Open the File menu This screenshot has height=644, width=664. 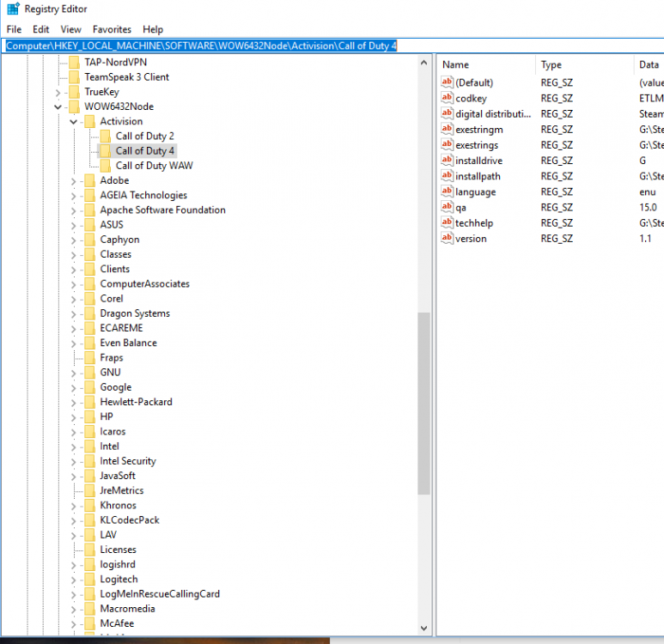pyautogui.click(x=14, y=29)
